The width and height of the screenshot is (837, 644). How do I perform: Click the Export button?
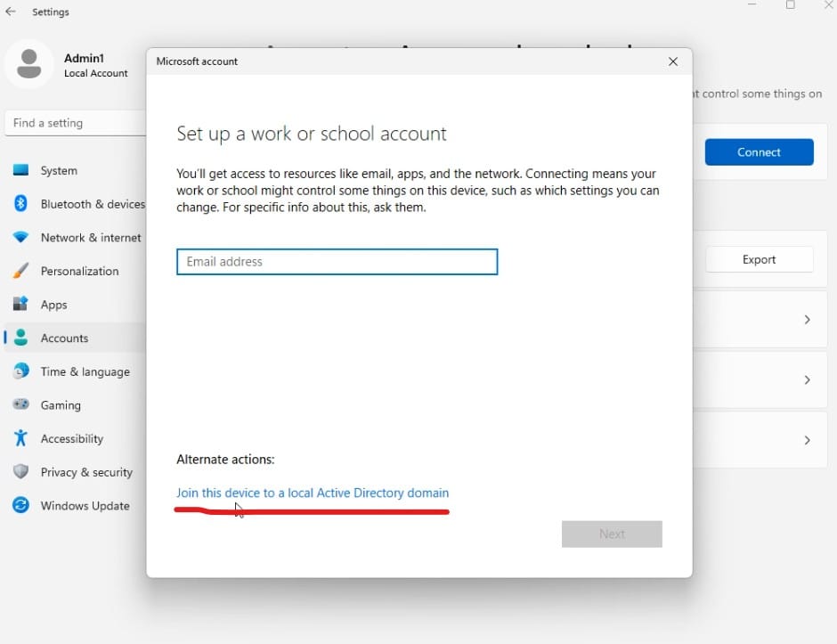click(759, 259)
